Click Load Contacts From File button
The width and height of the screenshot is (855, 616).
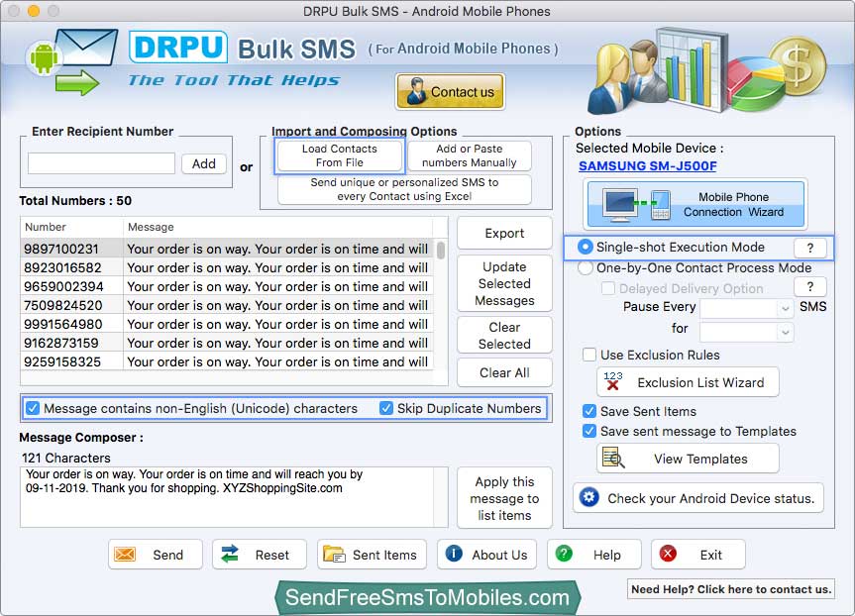click(339, 155)
